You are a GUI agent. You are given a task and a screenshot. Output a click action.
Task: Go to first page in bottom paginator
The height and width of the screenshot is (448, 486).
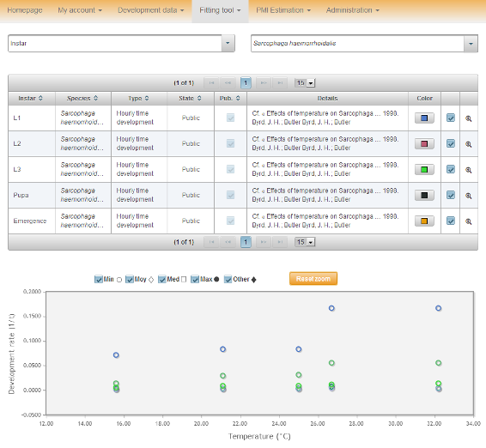point(211,242)
